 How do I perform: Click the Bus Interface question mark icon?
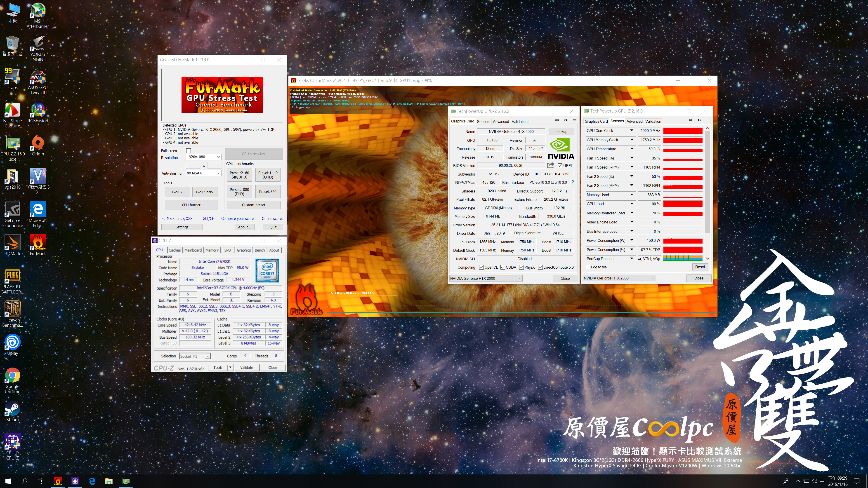pos(573,182)
